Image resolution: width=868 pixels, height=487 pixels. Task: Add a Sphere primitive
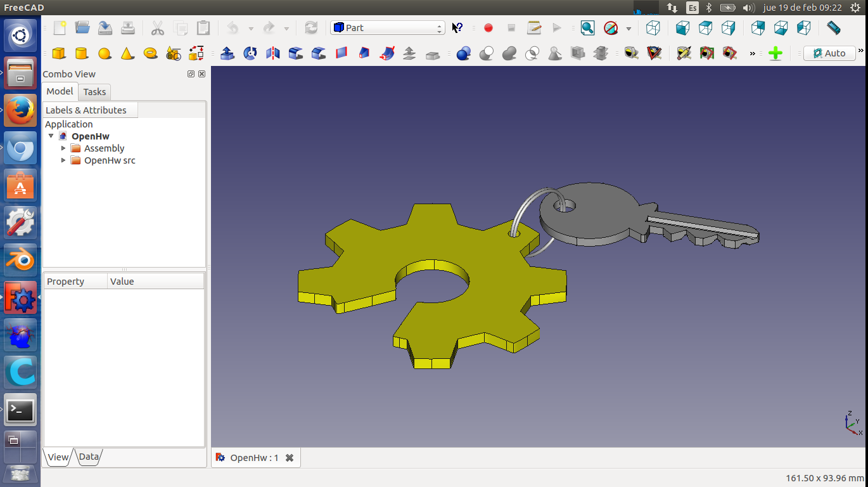tap(105, 53)
